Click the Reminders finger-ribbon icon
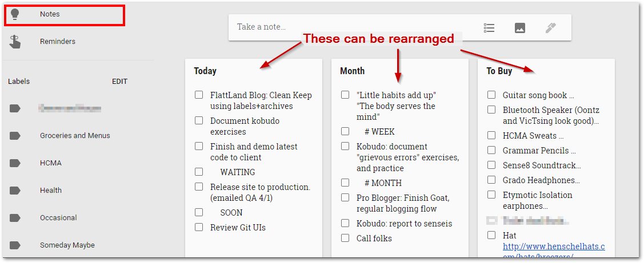Screen dimensions: 644x263 click(15, 42)
